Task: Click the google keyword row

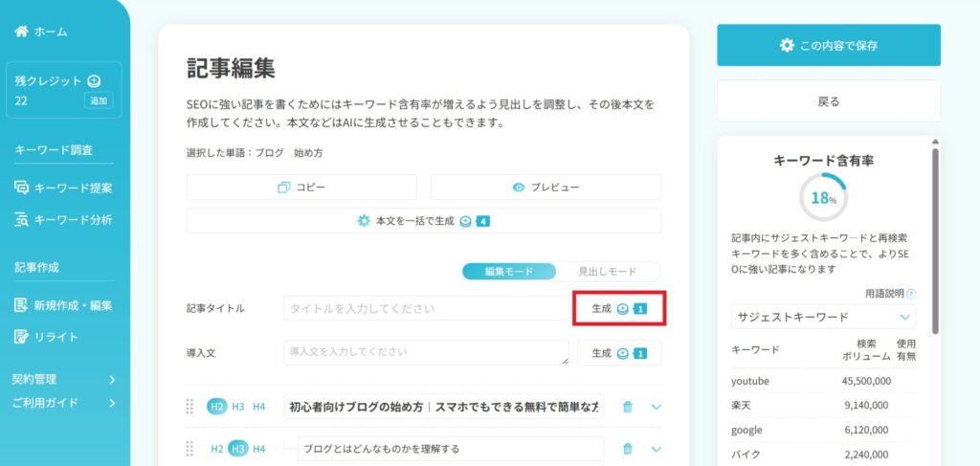Action: (823, 431)
